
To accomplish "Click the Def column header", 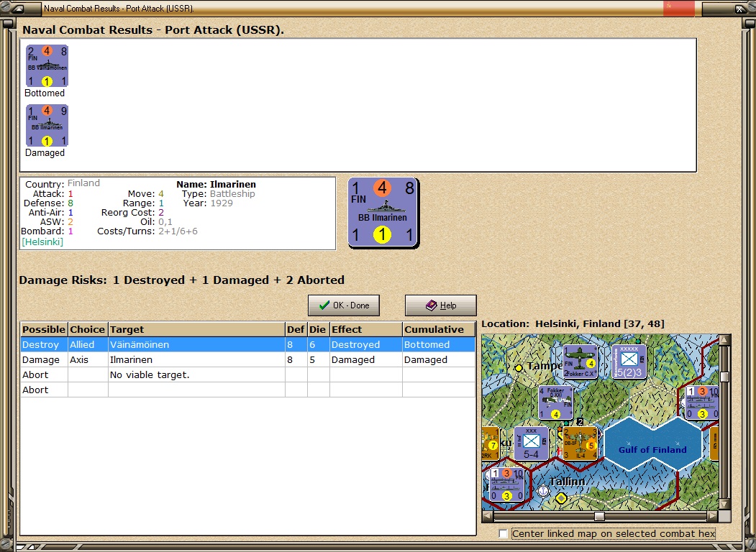I will click(296, 329).
